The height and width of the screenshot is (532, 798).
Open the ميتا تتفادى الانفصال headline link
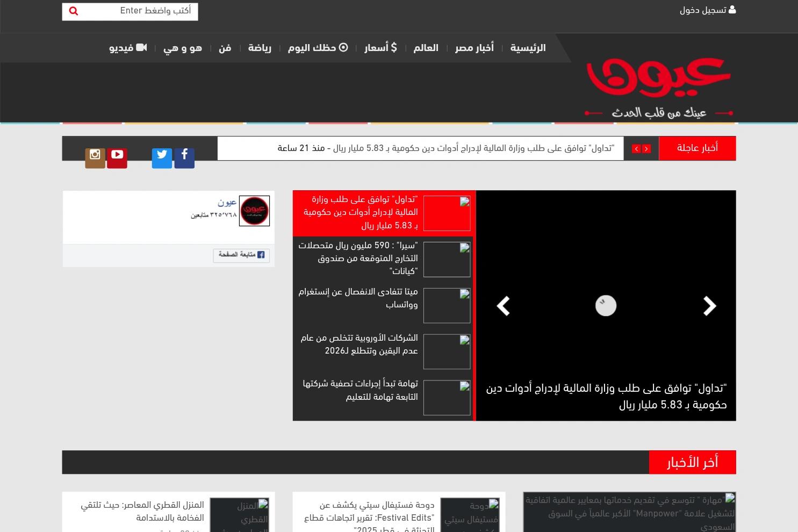pos(358,298)
